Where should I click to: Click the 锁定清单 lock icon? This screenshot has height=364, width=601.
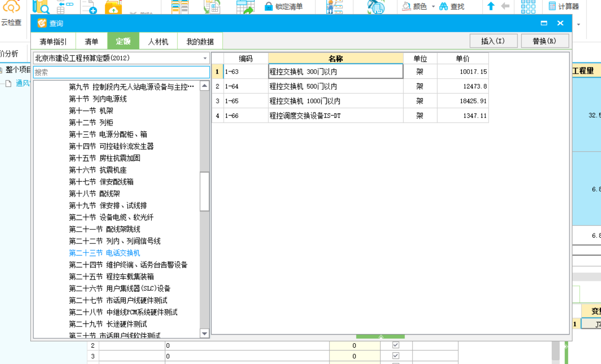point(269,6)
